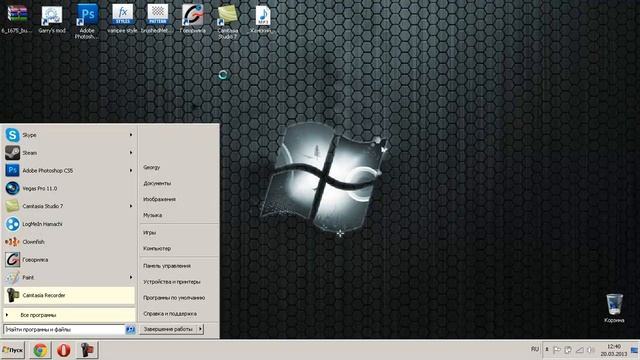Launch Steam from the Start menu

pos(69,153)
